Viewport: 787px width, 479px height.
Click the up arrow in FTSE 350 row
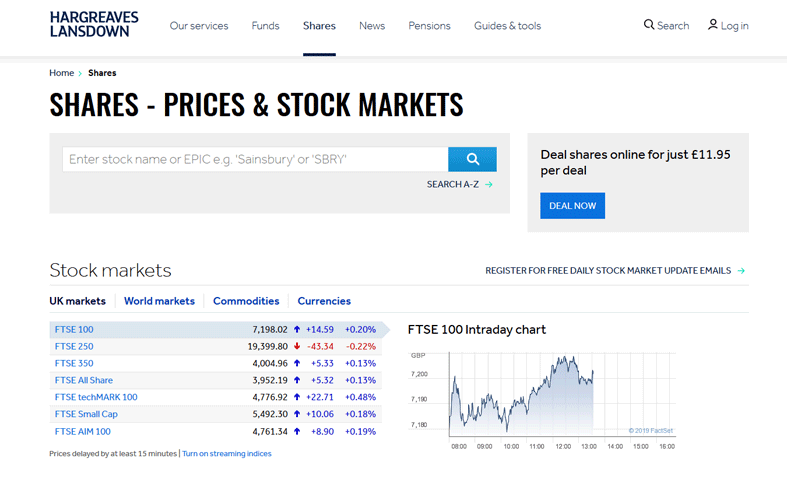[297, 363]
